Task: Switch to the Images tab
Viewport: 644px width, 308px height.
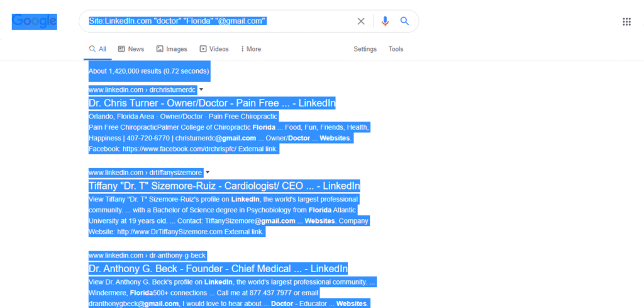Action: tap(172, 49)
